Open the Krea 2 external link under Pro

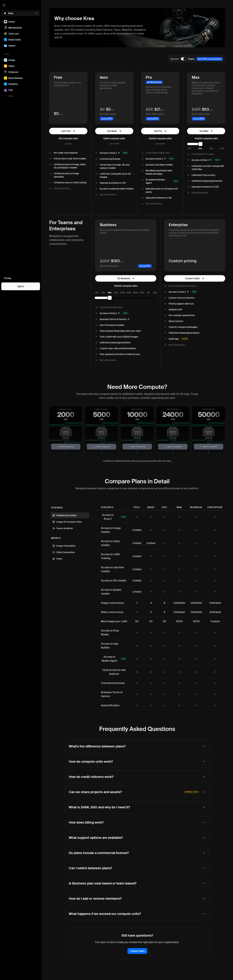165,159
